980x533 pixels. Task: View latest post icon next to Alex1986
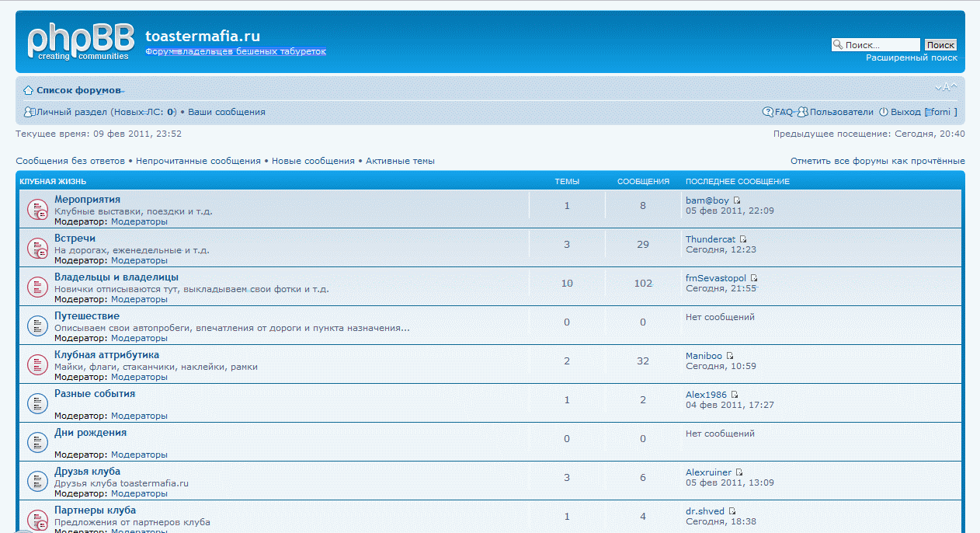click(735, 395)
